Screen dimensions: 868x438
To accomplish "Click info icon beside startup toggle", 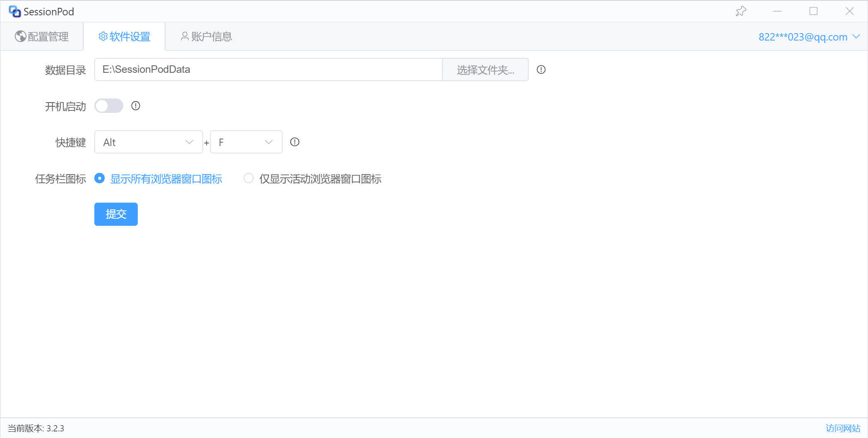I will point(135,106).
